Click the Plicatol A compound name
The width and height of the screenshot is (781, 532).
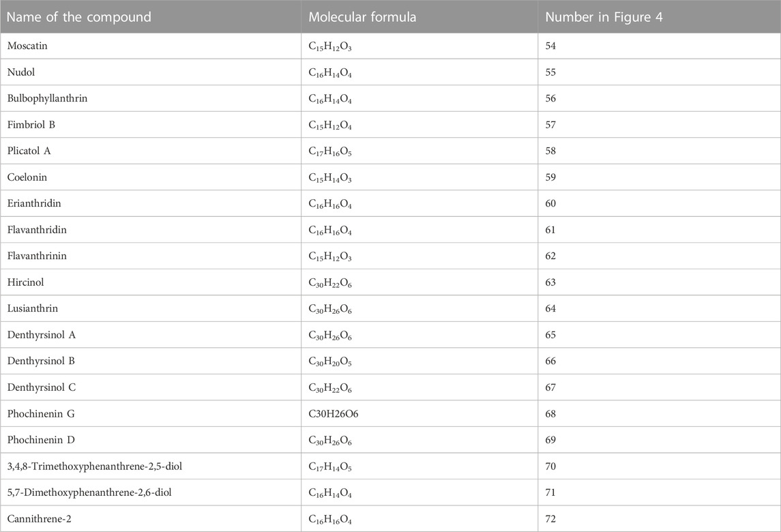tap(29, 151)
